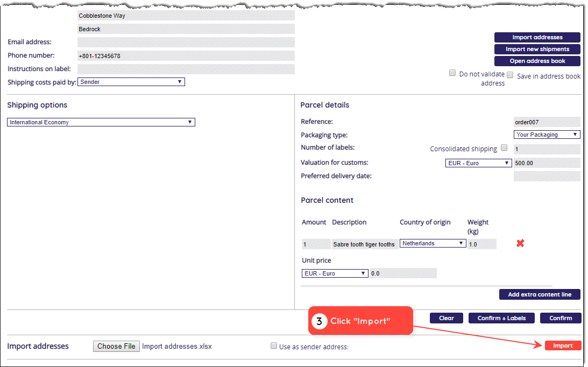The image size is (588, 367).
Task: Open the Your Packaging type dropdown
Action: coord(547,135)
